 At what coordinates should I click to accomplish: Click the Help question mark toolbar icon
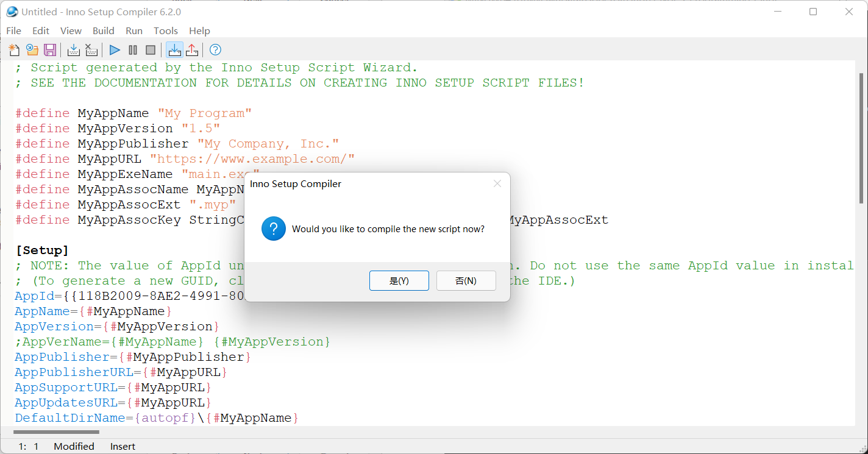pyautogui.click(x=215, y=50)
